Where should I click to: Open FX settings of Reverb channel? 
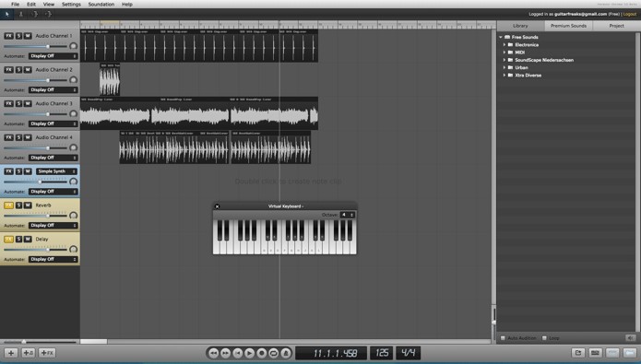point(8,205)
